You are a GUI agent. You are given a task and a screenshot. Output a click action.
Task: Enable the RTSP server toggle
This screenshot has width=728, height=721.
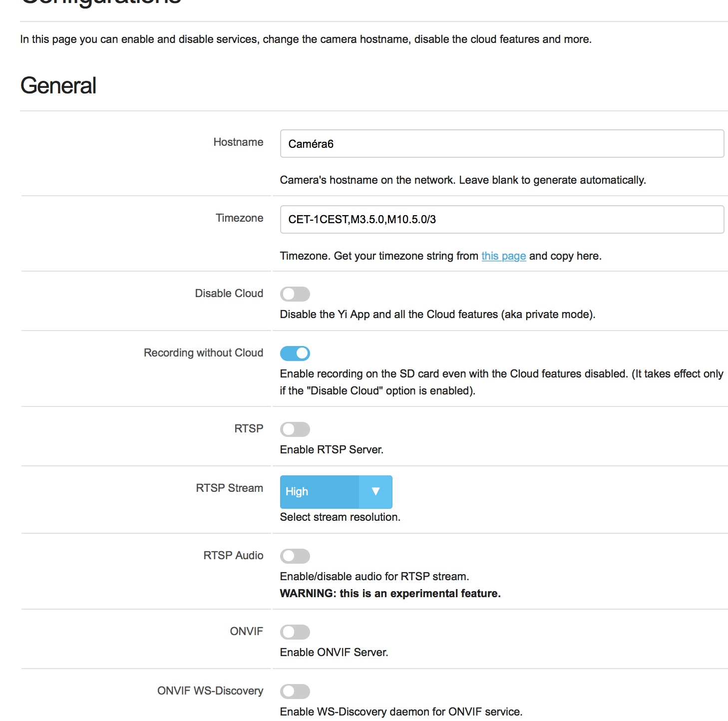tap(295, 429)
